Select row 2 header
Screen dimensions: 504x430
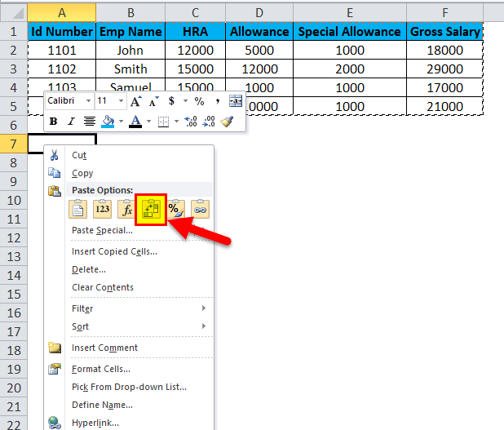(x=14, y=50)
